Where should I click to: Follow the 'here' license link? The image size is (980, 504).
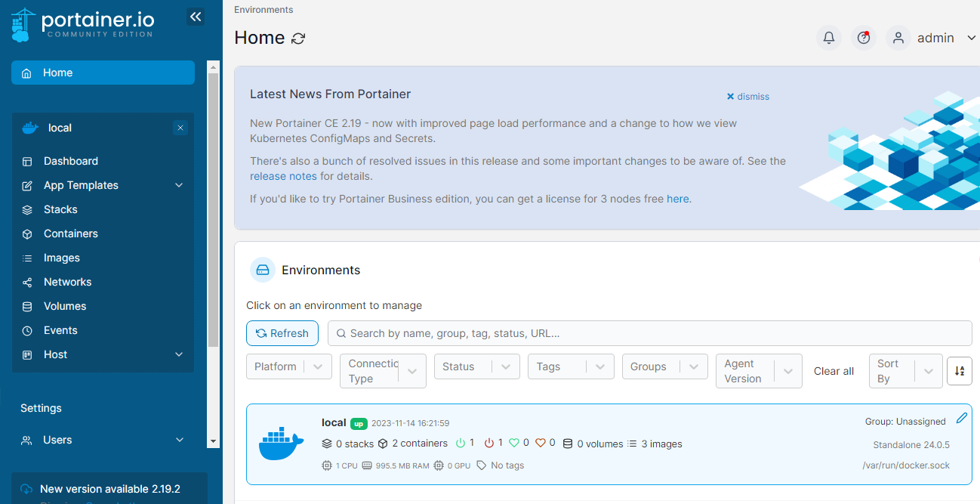point(677,199)
